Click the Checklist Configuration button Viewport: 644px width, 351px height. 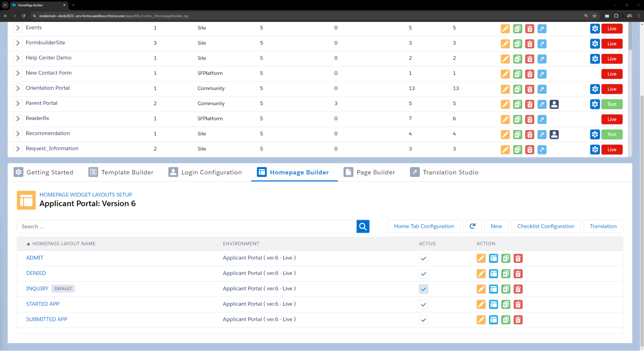click(545, 226)
